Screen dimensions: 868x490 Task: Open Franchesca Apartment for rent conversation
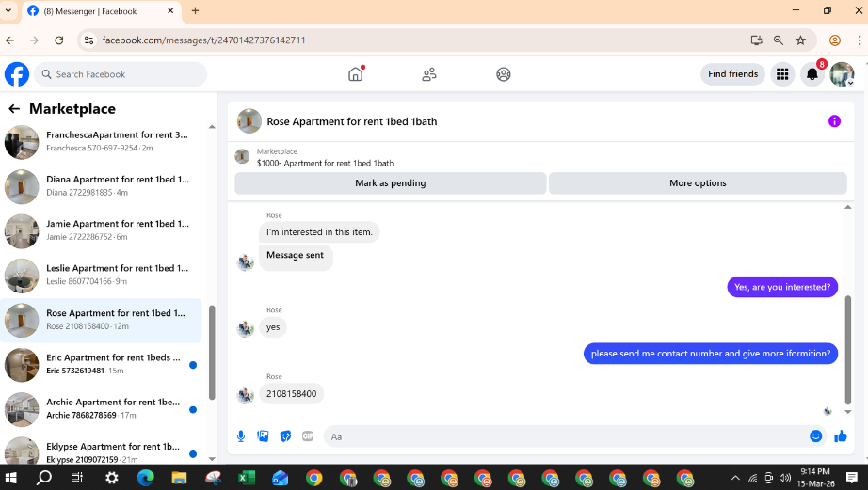pos(102,142)
